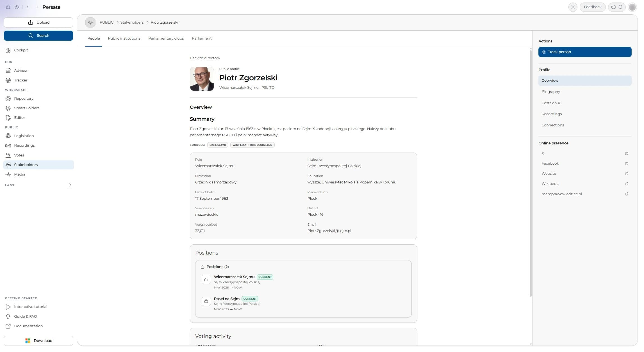Go back with the left arrow
The height and width of the screenshot is (352, 644).
(28, 7)
